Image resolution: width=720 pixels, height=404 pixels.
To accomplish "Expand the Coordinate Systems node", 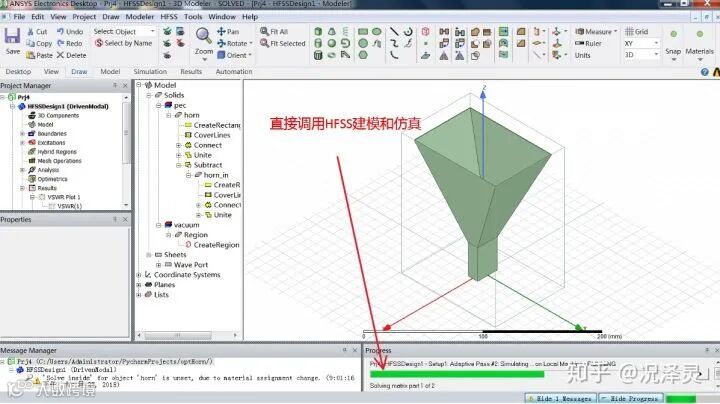I will point(139,275).
